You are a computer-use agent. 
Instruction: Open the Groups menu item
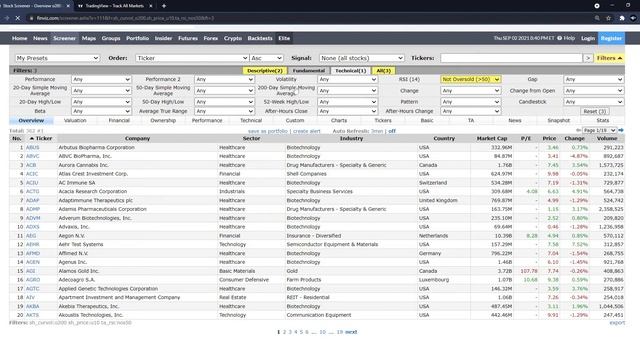[111, 38]
